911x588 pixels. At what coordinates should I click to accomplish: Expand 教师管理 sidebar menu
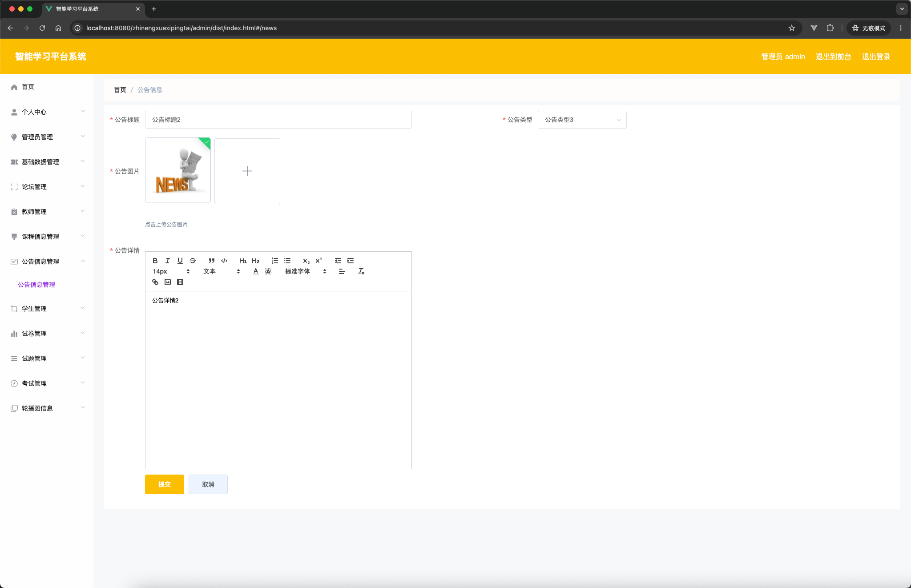tap(47, 212)
